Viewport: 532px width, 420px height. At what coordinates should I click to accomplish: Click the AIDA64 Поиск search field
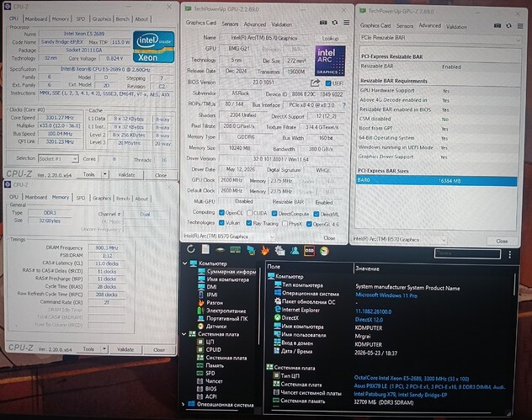[467, 253]
